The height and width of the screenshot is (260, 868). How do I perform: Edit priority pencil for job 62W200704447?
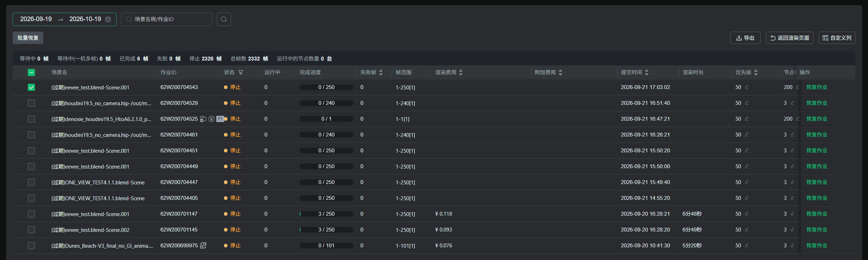coord(747,182)
